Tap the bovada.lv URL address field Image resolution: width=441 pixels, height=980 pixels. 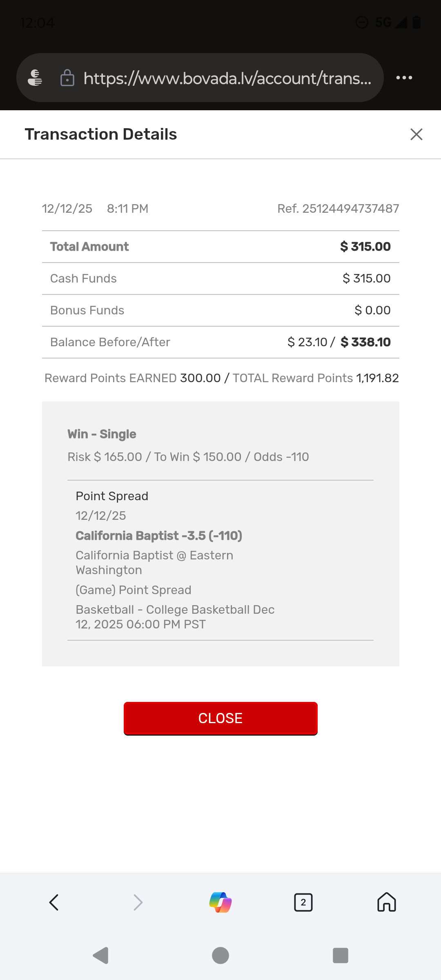point(227,78)
